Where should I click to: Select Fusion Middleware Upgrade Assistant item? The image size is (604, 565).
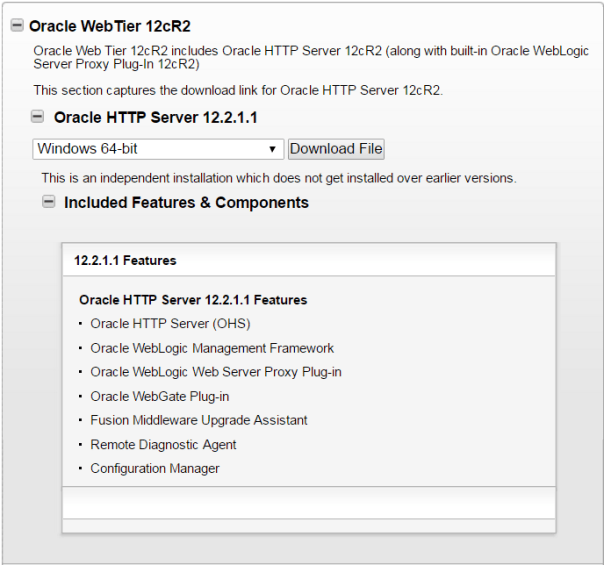[x=199, y=420]
